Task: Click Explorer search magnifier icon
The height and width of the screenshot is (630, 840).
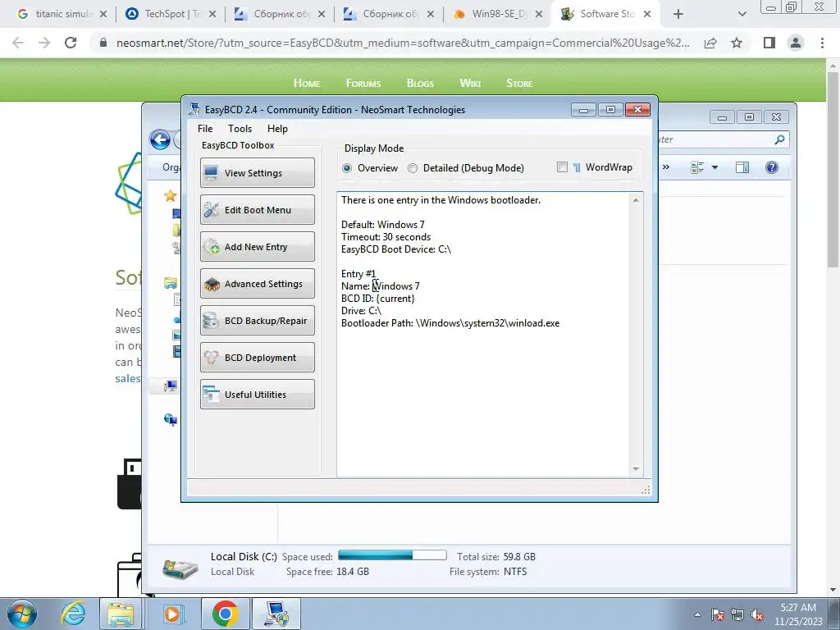Action: [779, 139]
